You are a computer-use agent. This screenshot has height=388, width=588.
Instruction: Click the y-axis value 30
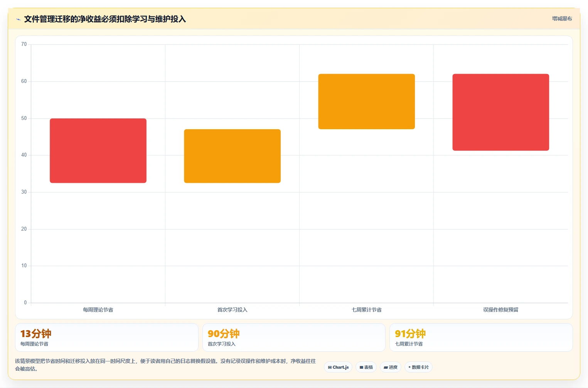pos(24,192)
